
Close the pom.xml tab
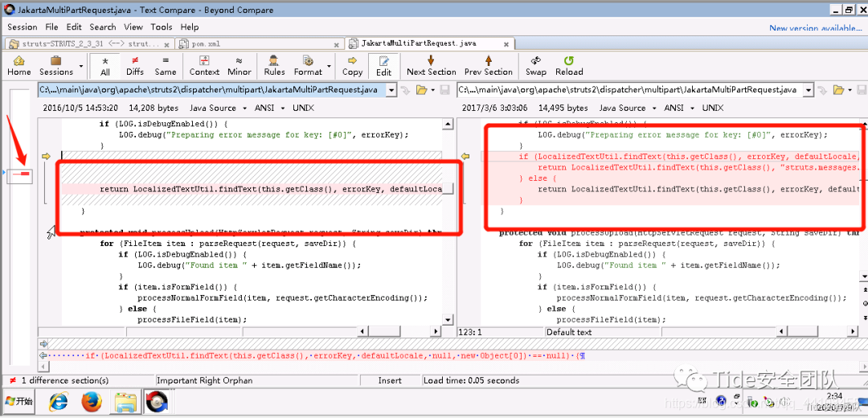pos(337,43)
